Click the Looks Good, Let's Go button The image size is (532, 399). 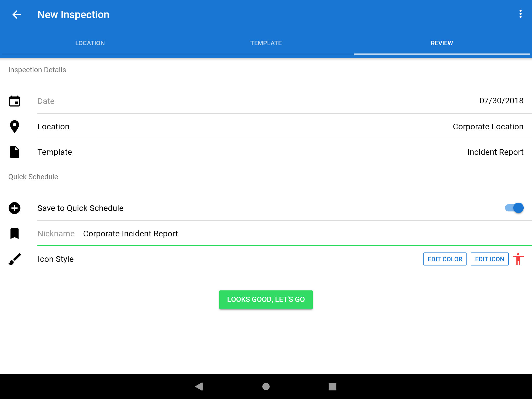pos(266,300)
